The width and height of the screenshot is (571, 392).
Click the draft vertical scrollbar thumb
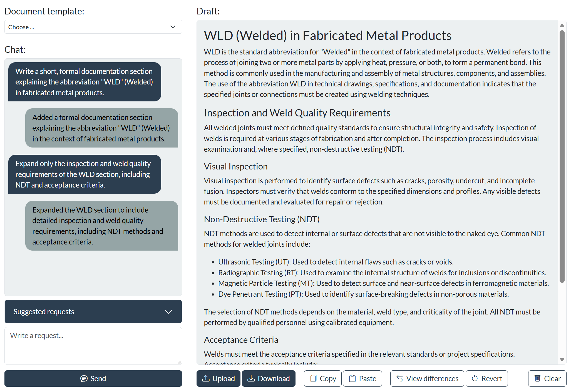(x=562, y=156)
